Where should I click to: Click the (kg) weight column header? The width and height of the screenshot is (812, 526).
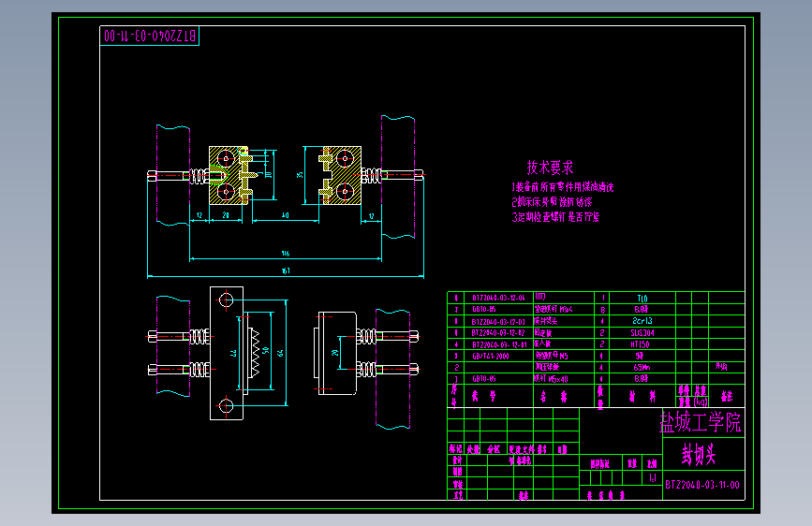701,402
